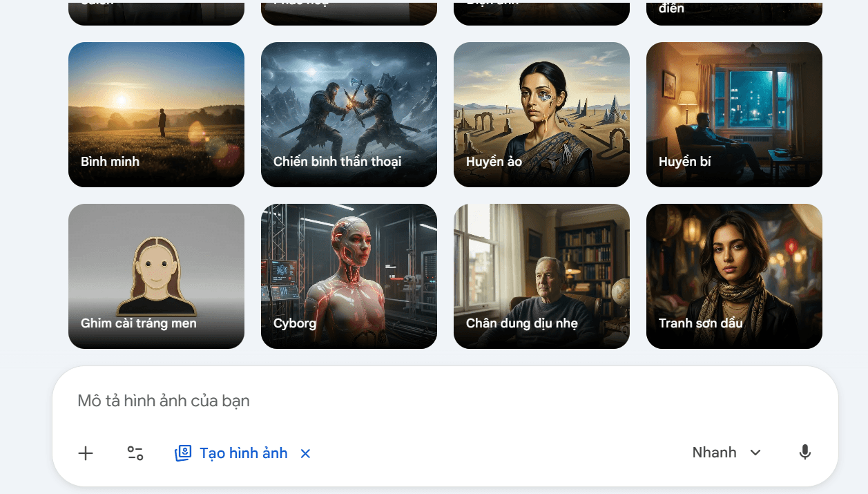This screenshot has height=494, width=868.
Task: Select the Huyền ảo style card
Action: [x=541, y=115]
